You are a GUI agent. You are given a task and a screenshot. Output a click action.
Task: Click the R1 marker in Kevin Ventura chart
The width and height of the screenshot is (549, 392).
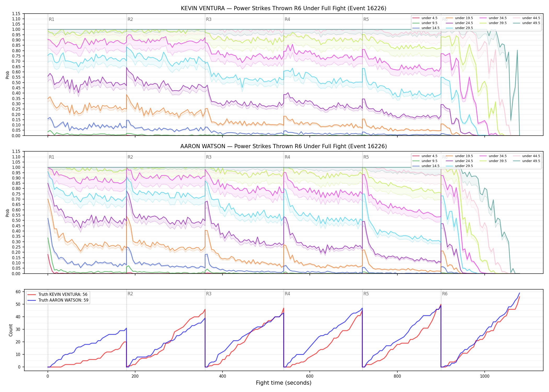tap(52, 19)
